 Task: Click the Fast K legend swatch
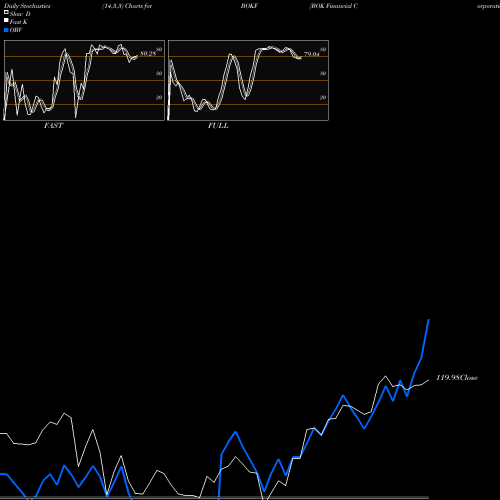pos(6,21)
